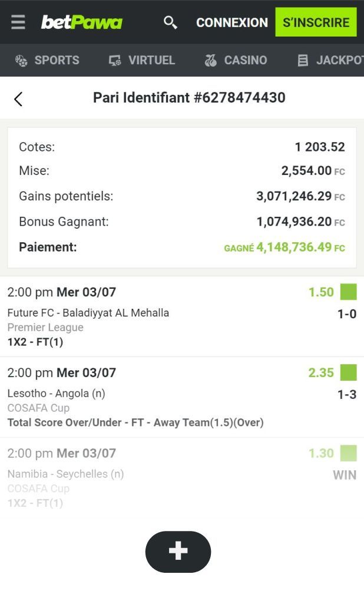Click the Jackpot list icon
This screenshot has width=364, height=607.
(x=303, y=60)
